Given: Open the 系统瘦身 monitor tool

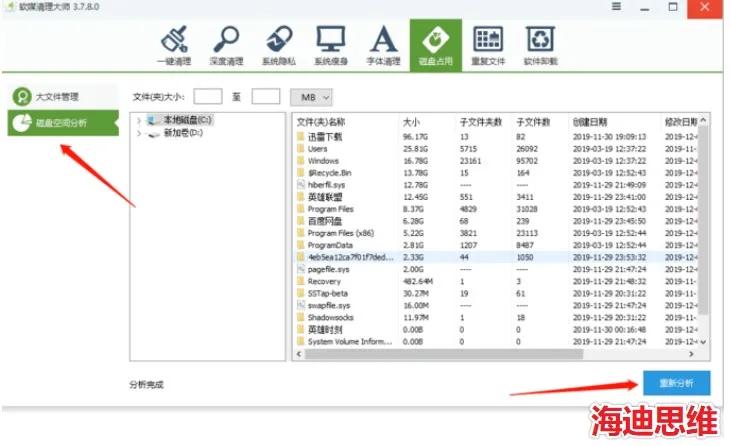Looking at the screenshot, I should [x=331, y=45].
